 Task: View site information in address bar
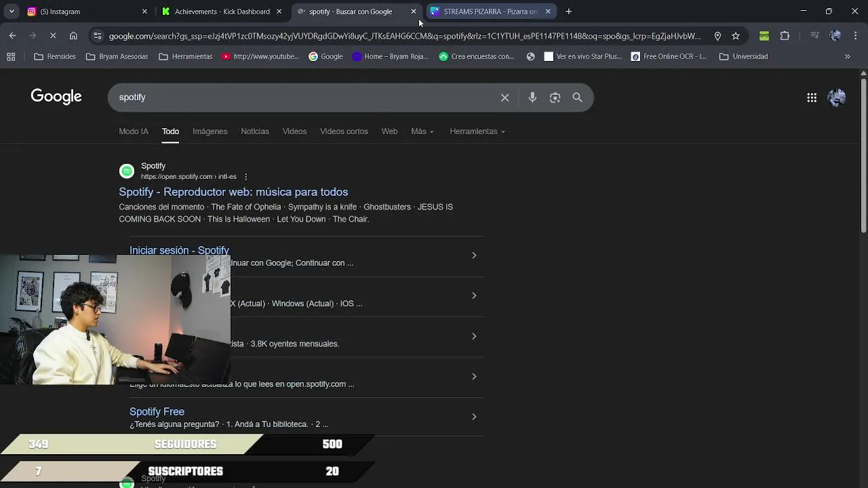click(98, 36)
